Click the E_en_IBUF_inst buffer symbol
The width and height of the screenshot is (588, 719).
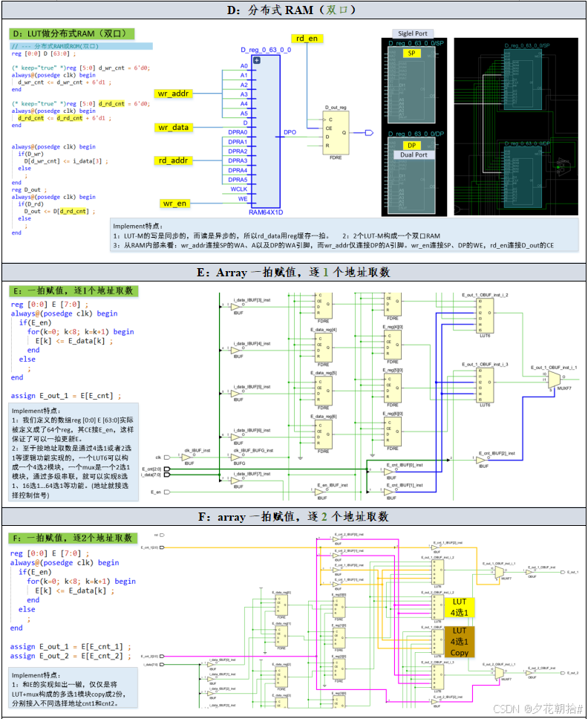(320, 492)
